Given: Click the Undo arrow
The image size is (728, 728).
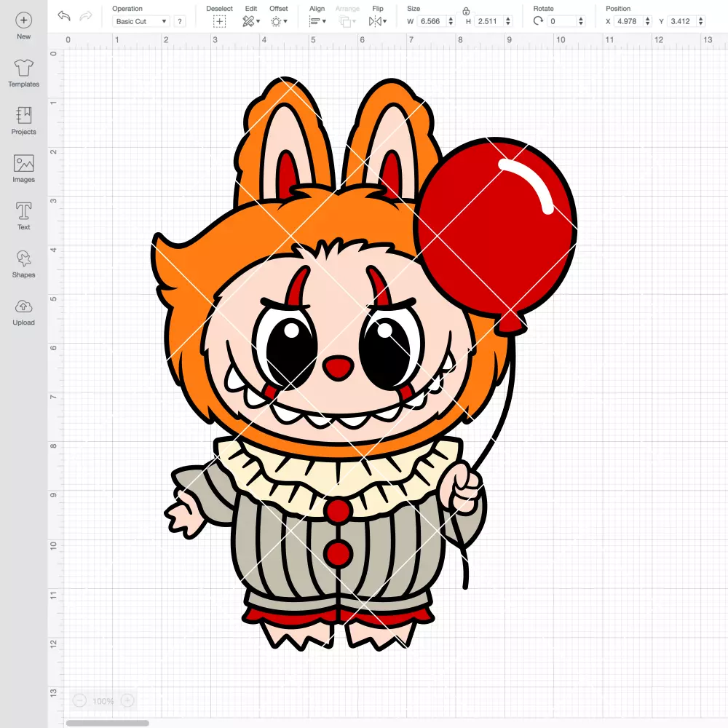Looking at the screenshot, I should (x=64, y=16).
